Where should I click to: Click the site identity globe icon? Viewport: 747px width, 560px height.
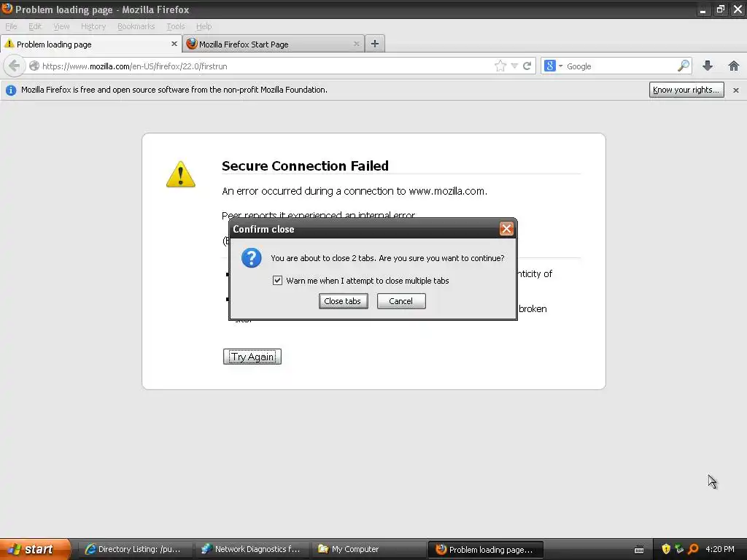(34, 66)
